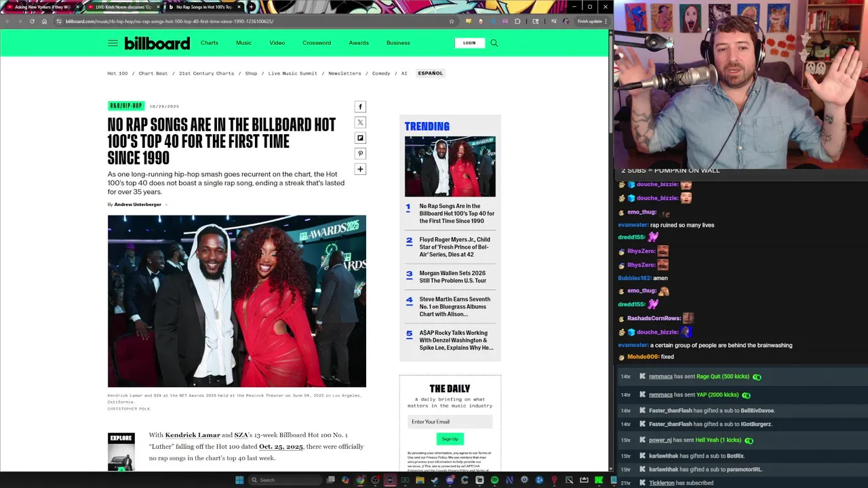Open Kick app from the taskbar
This screenshot has height=488, width=868.
click(599, 480)
